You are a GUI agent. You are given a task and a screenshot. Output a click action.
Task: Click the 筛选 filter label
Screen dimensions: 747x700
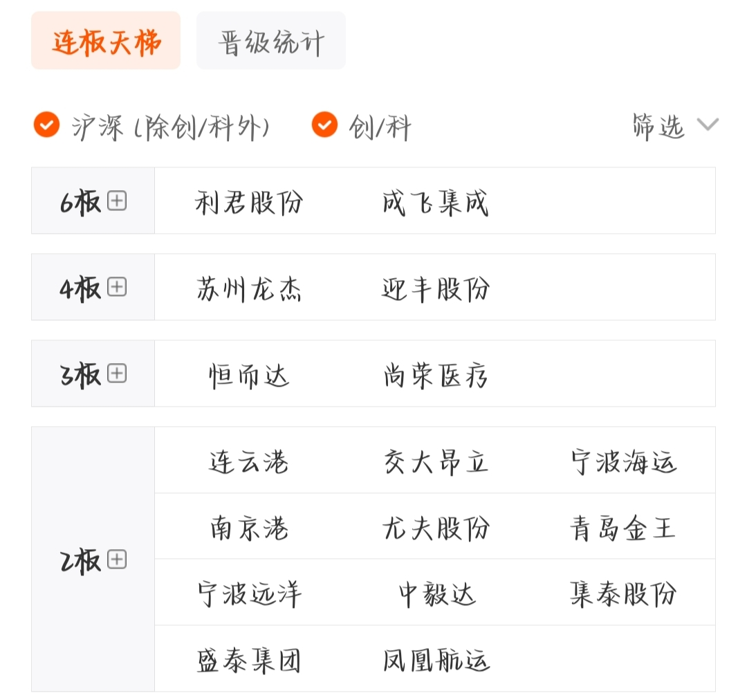click(658, 127)
